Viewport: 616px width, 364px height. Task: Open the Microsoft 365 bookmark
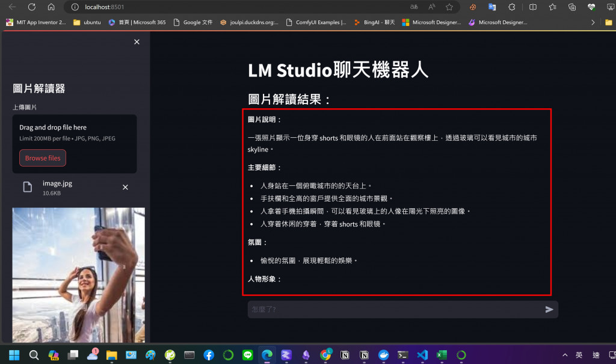pyautogui.click(x=137, y=22)
